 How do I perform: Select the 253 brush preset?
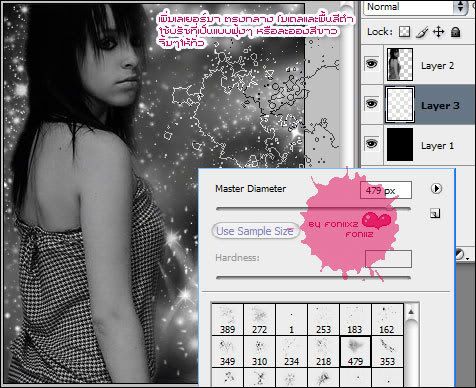(x=323, y=319)
